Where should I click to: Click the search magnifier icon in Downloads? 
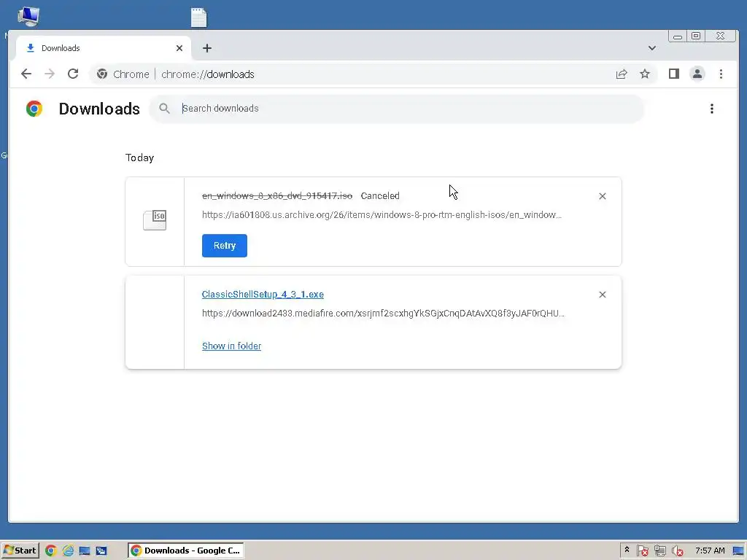pos(164,109)
